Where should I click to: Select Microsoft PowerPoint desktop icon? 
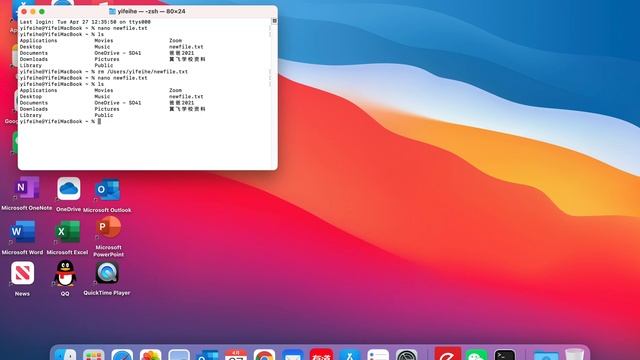pyautogui.click(x=109, y=227)
